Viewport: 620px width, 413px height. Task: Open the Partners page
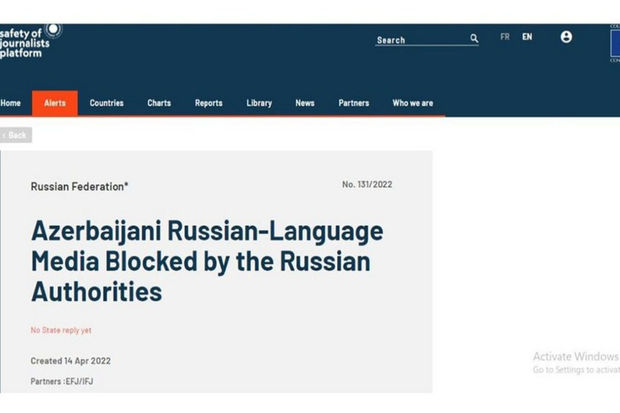(353, 103)
